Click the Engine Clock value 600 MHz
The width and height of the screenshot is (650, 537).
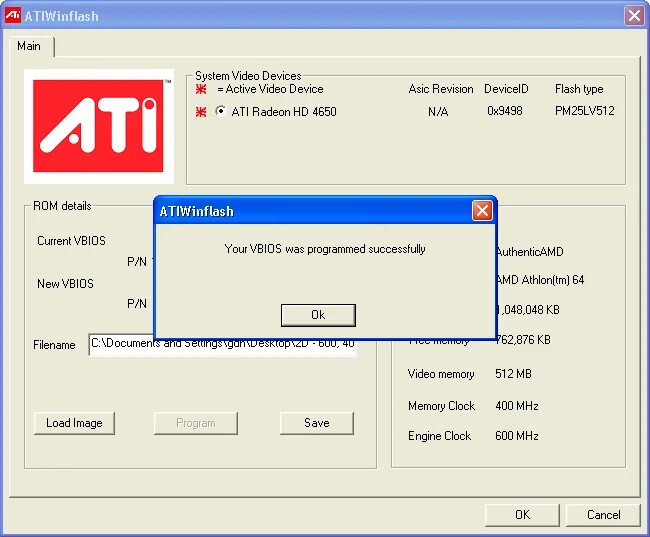[x=517, y=436]
